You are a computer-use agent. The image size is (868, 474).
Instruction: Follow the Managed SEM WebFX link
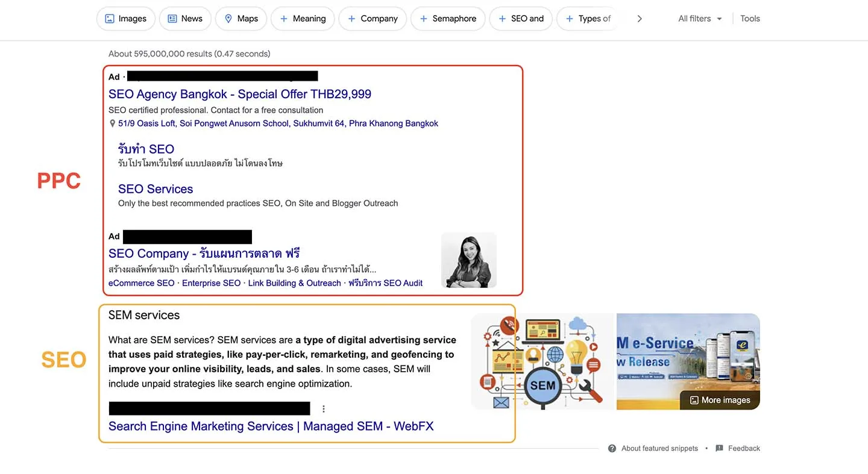(x=271, y=426)
